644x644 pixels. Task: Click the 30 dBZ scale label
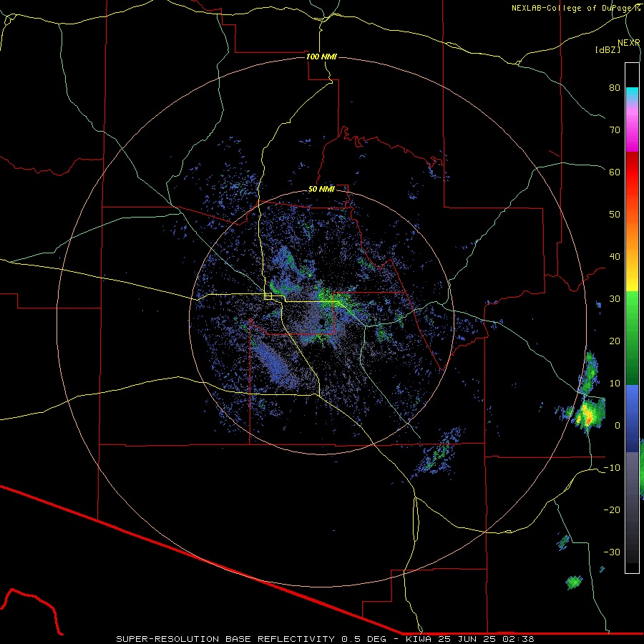pos(615,299)
